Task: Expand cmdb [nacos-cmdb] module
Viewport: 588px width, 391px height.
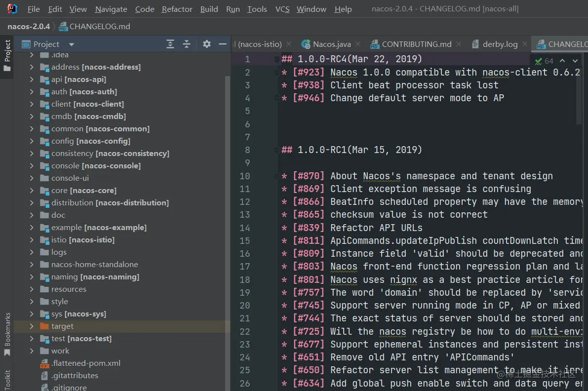Action: pyautogui.click(x=32, y=117)
